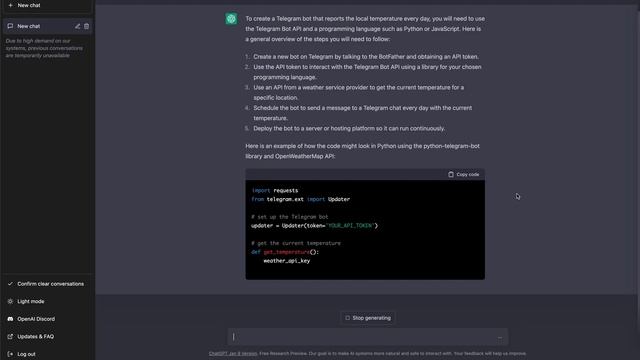This screenshot has height=360, width=640.
Task: Focus the message input field
Action: pyautogui.click(x=368, y=337)
